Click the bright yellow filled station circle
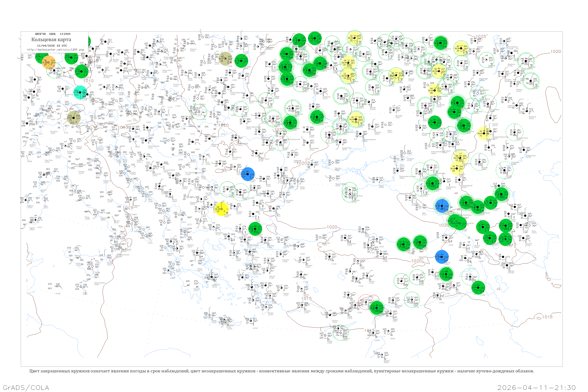The height and width of the screenshot is (392, 588). click(221, 209)
